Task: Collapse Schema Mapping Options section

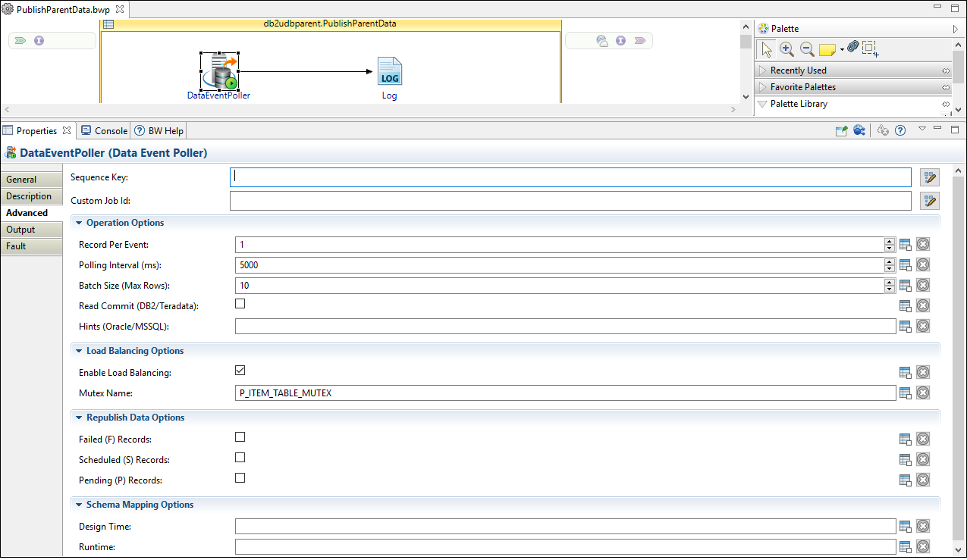Action: tap(79, 505)
